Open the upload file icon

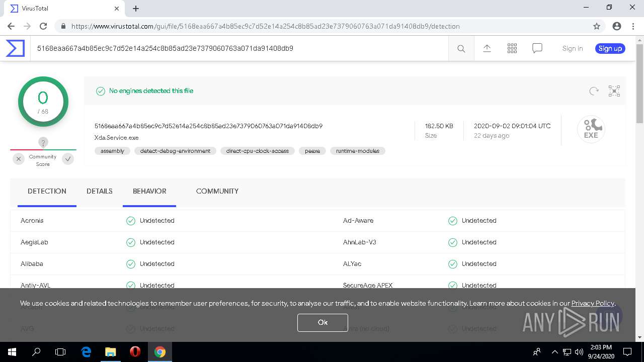(x=487, y=48)
